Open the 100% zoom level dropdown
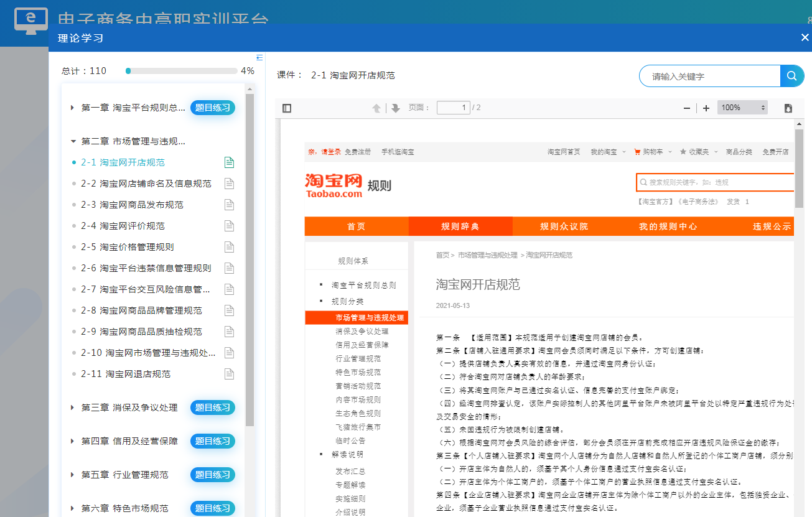Viewport: 812px width, 517px height. click(x=742, y=108)
